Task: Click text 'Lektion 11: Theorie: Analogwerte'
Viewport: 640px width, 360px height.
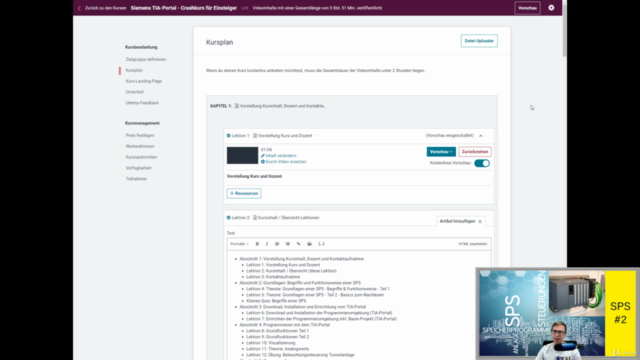Action: pyautogui.click(x=278, y=349)
